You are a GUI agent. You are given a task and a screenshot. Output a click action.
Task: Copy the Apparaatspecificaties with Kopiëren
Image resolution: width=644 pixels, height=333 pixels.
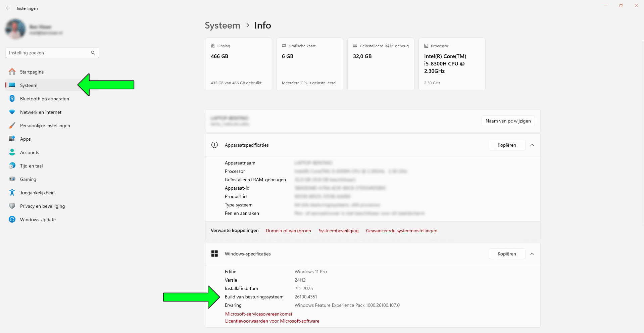point(507,145)
